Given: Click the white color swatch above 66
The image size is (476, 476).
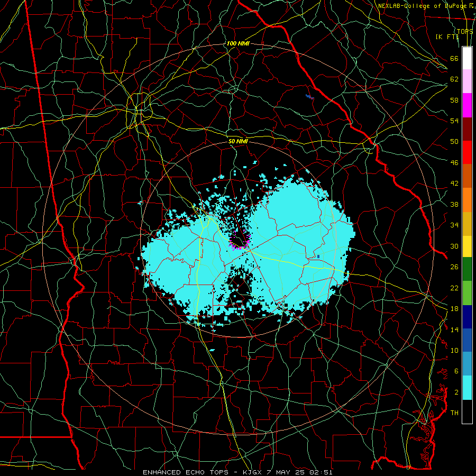Looking at the screenshot, I should 467,58.
